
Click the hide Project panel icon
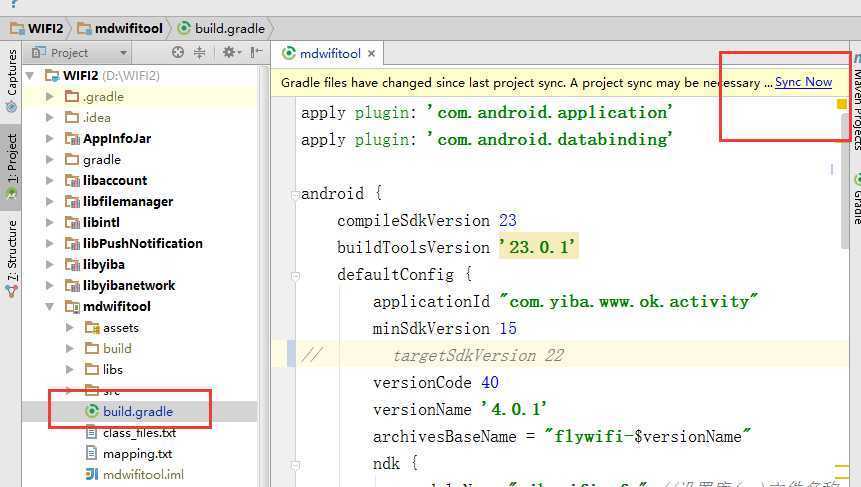point(256,52)
